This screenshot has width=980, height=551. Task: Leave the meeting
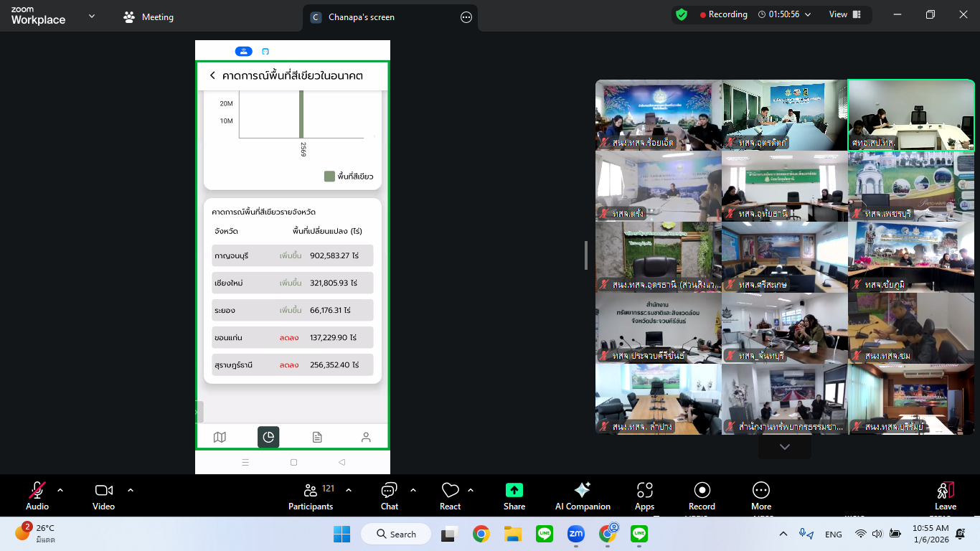(945, 495)
